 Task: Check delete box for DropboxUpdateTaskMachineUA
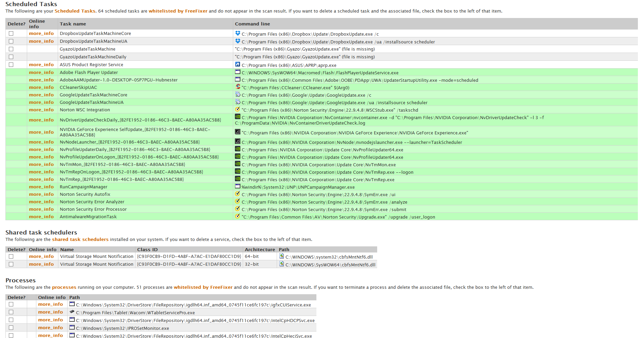coord(11,41)
